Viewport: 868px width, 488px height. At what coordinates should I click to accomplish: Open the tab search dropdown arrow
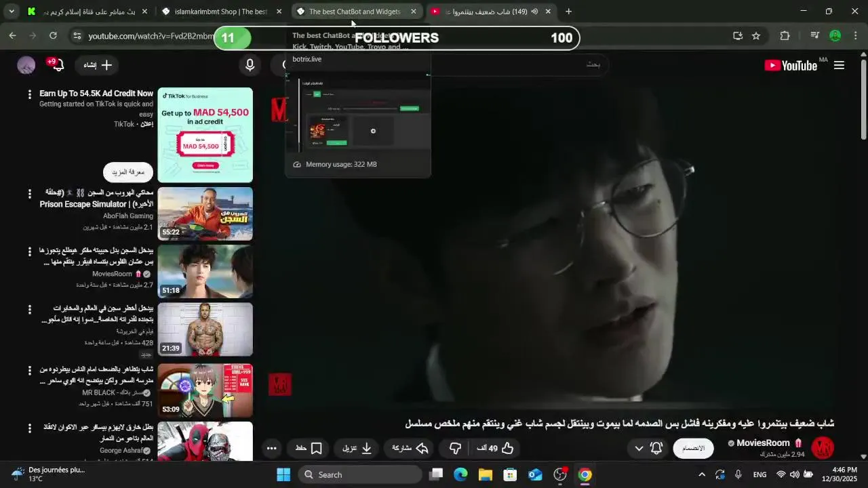[11, 12]
